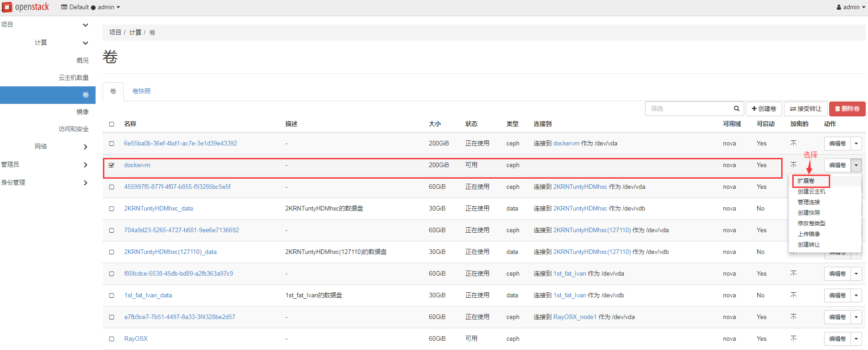Click the 接受转让 transfer button
This screenshot has width=868, height=350.
click(805, 109)
